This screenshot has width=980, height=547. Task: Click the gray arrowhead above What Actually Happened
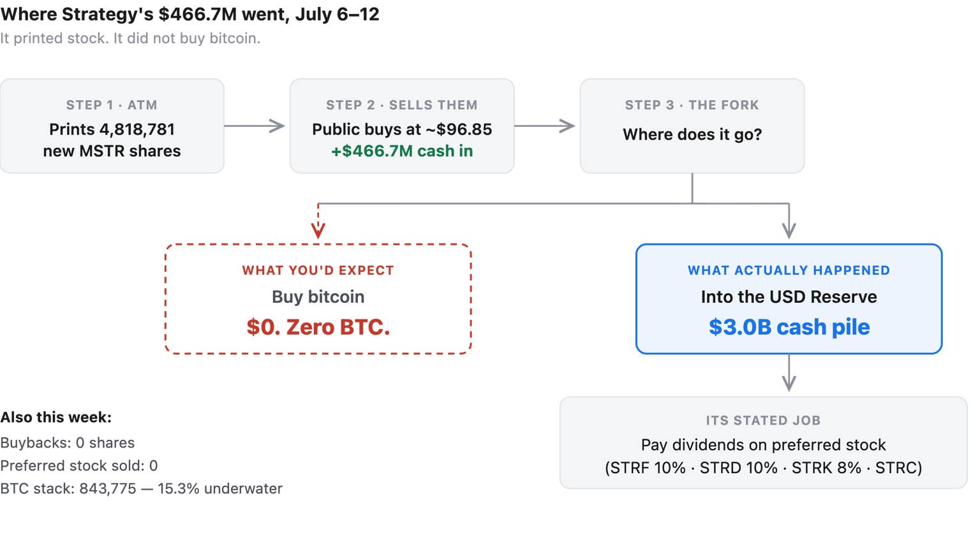(x=789, y=230)
